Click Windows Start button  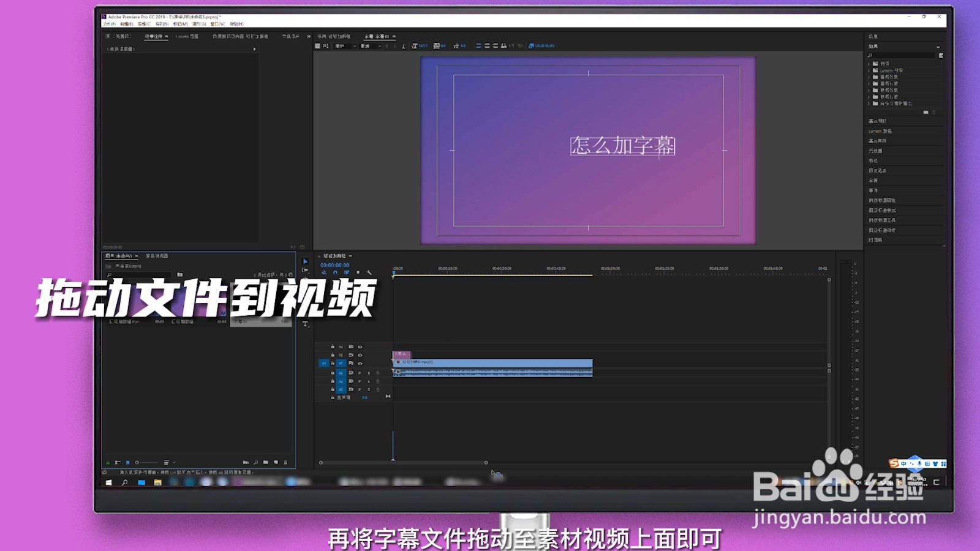[108, 482]
